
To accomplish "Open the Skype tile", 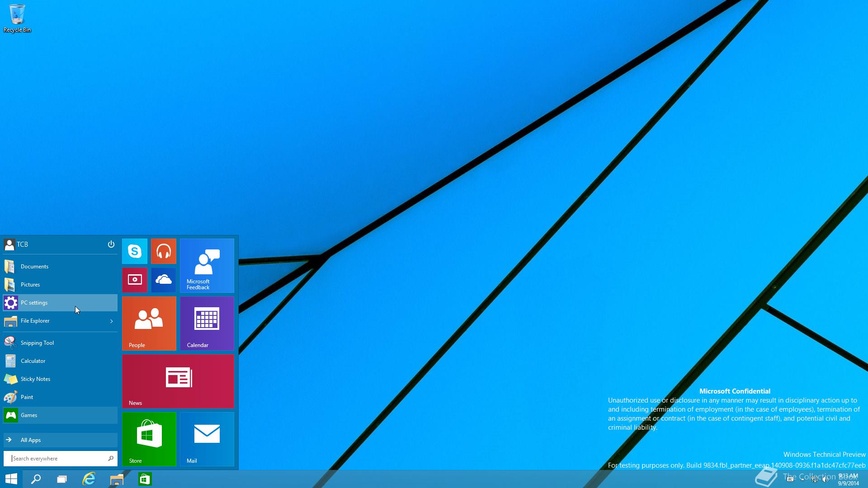I will 135,251.
